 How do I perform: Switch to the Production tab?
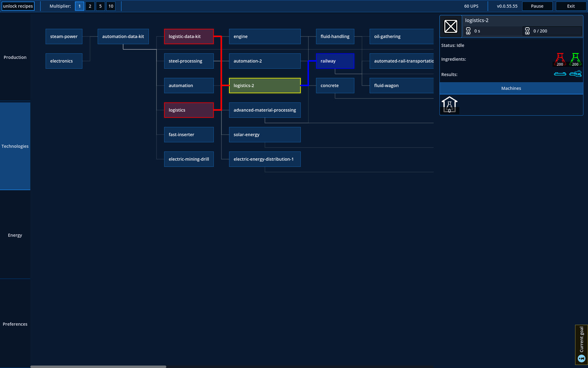pos(15,57)
